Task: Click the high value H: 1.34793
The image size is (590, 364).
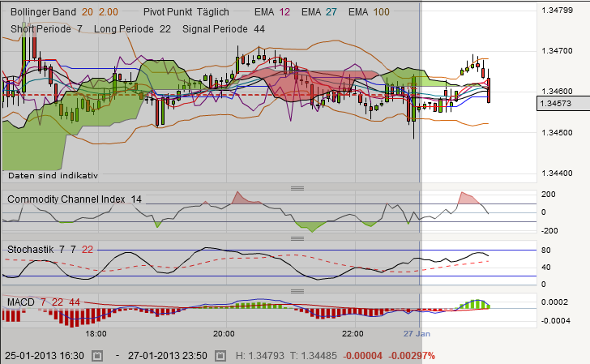Action: point(260,356)
